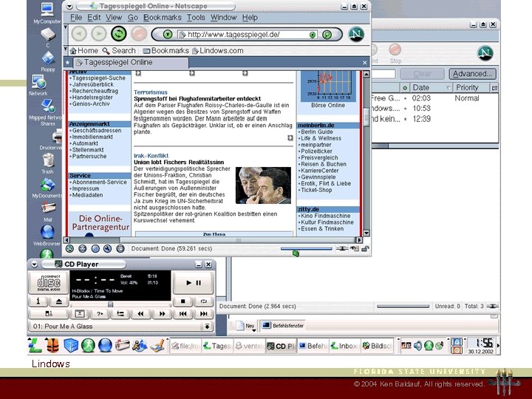Image resolution: width=532 pixels, height=399 pixels.
Task: Skip to next track in CD Player
Action: (x=204, y=314)
